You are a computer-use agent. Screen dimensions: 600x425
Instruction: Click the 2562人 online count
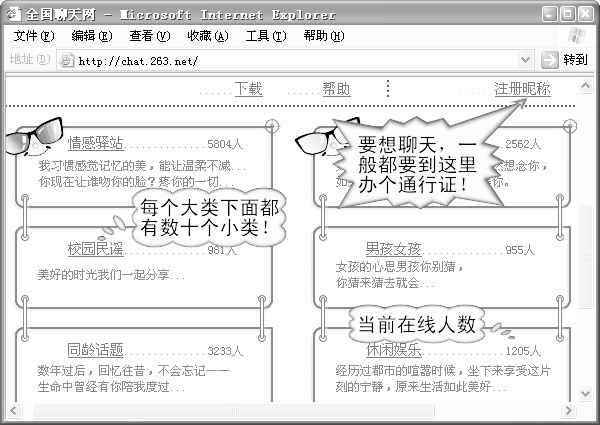(523, 144)
